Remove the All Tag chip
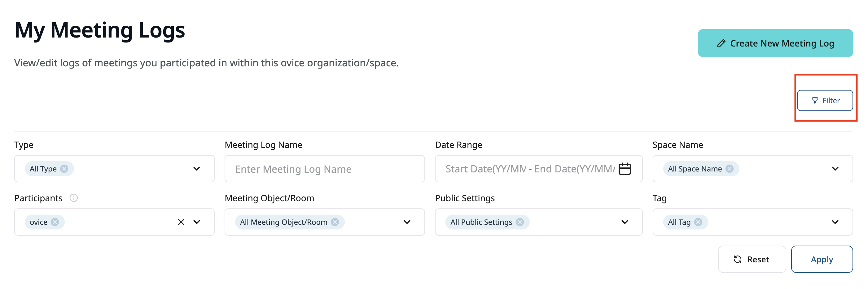Viewport: 868px width, 289px height. pyautogui.click(x=698, y=222)
